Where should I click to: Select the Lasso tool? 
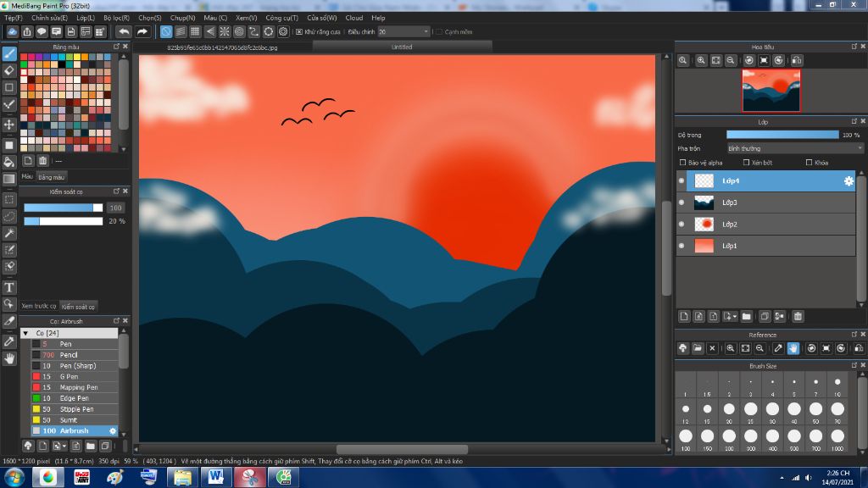click(x=8, y=216)
